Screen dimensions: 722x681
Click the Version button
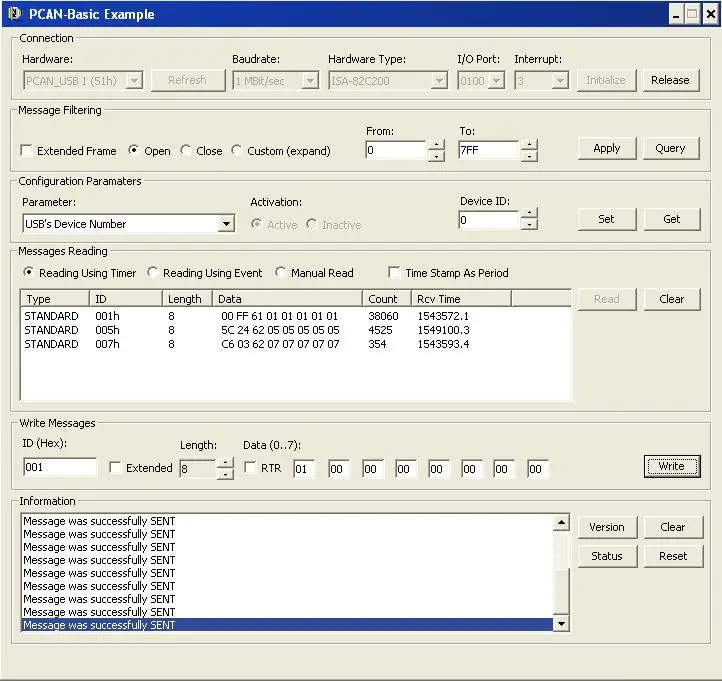pos(607,527)
